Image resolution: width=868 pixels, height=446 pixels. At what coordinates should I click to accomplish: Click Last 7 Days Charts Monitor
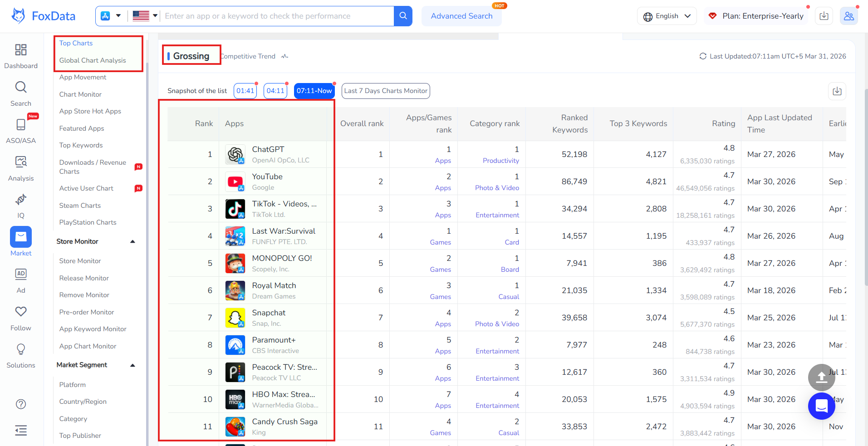click(386, 91)
